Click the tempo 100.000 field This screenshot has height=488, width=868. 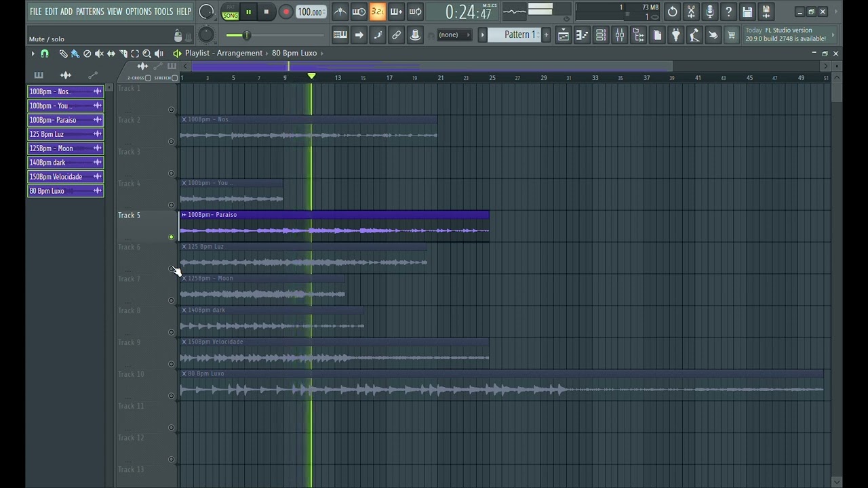pyautogui.click(x=311, y=12)
